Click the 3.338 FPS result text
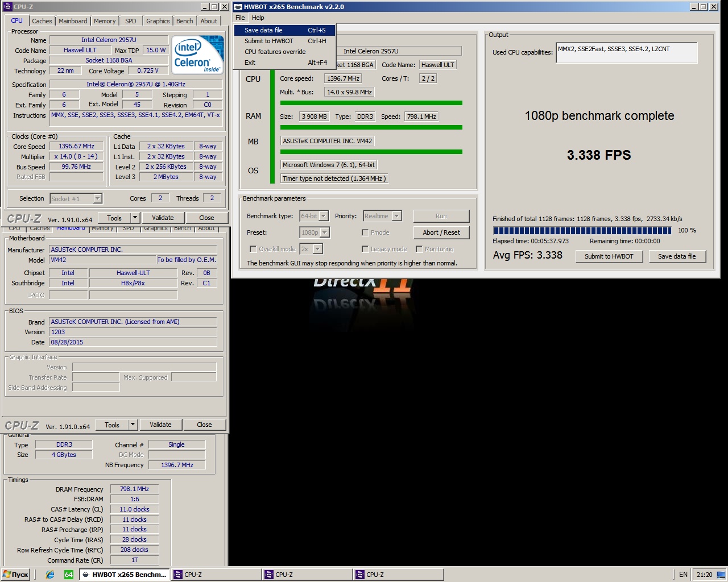The image size is (728, 582). click(x=599, y=155)
